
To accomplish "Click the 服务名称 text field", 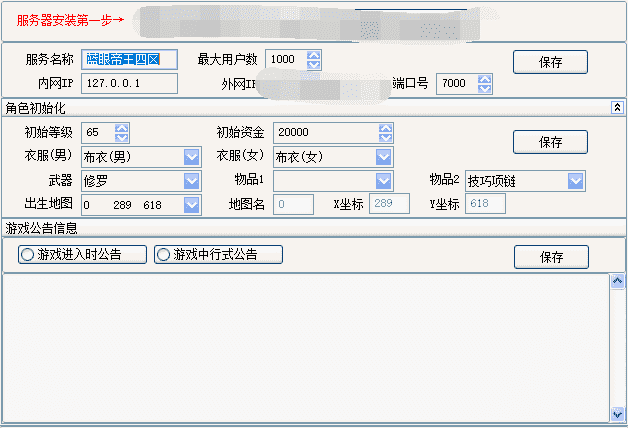I will point(129,60).
